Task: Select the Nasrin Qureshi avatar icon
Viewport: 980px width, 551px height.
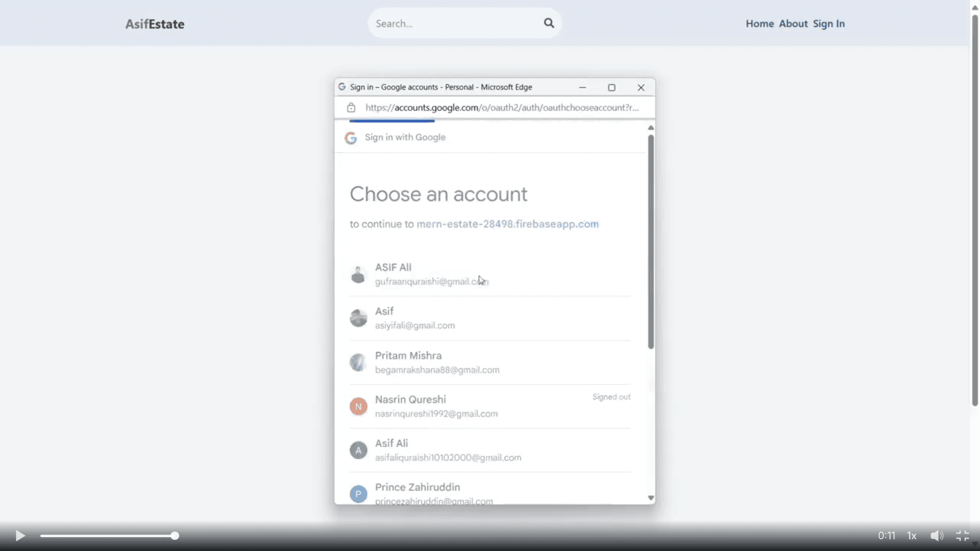Action: click(x=358, y=407)
